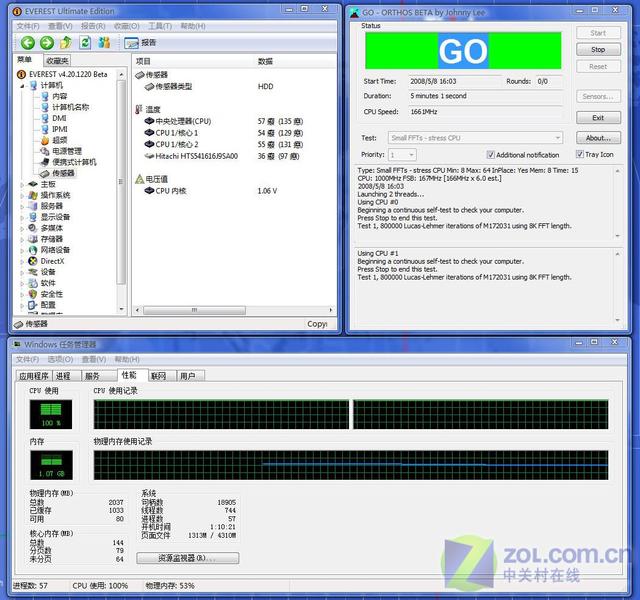Click the 操作系统 icon in tree
This screenshot has height=600, width=640.
[33, 196]
